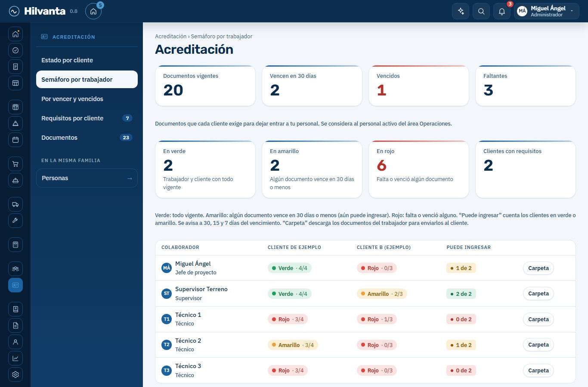
Task: Download Carpeta for Técnico 1
Action: [x=538, y=319]
